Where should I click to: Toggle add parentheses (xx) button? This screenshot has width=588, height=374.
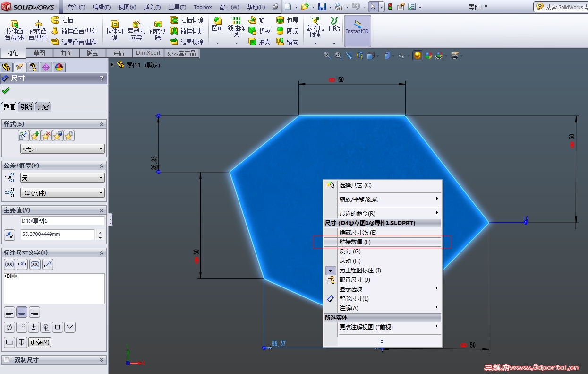(x=9, y=264)
